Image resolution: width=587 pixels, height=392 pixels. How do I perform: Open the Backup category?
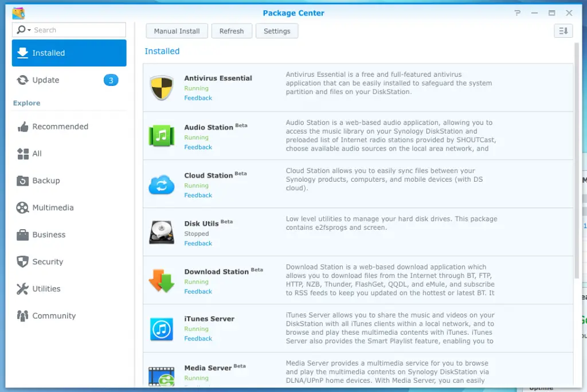[69, 181]
